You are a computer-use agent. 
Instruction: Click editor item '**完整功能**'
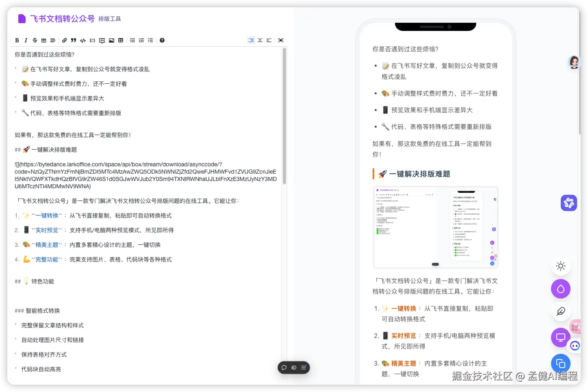point(47,259)
